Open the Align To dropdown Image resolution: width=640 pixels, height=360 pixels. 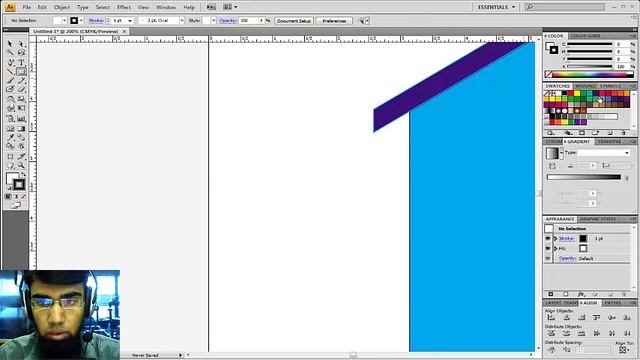(x=623, y=350)
